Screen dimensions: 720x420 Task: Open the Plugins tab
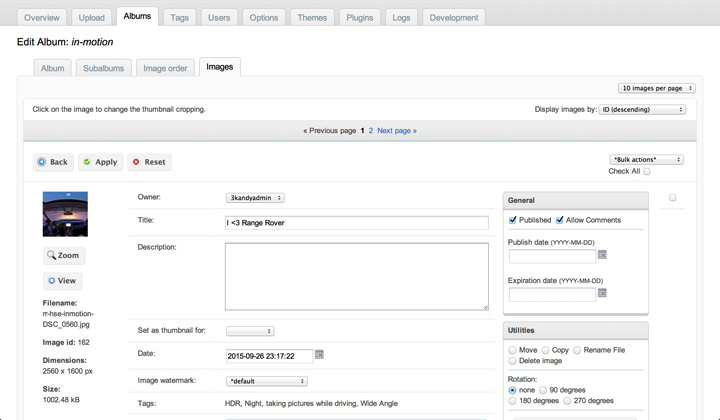click(x=359, y=18)
